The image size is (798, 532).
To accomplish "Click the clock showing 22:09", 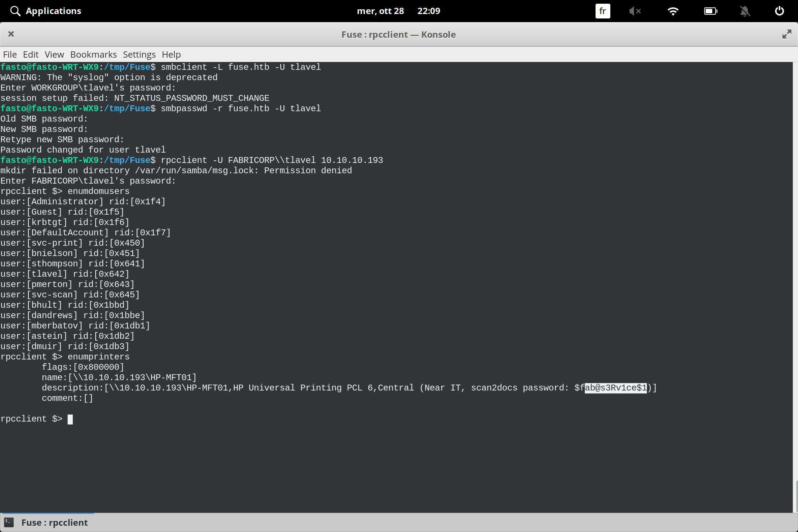I will (x=429, y=11).
